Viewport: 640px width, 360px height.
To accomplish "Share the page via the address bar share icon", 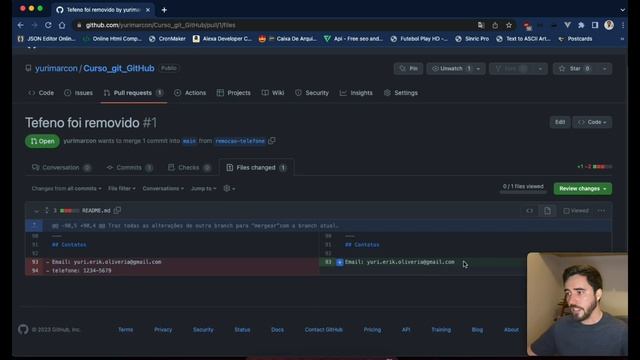I will (x=495, y=25).
